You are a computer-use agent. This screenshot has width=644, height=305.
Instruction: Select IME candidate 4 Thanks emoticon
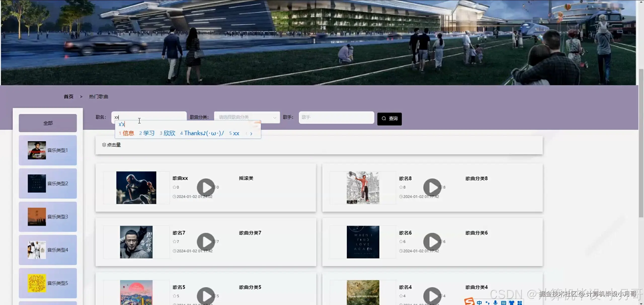pyautogui.click(x=202, y=133)
